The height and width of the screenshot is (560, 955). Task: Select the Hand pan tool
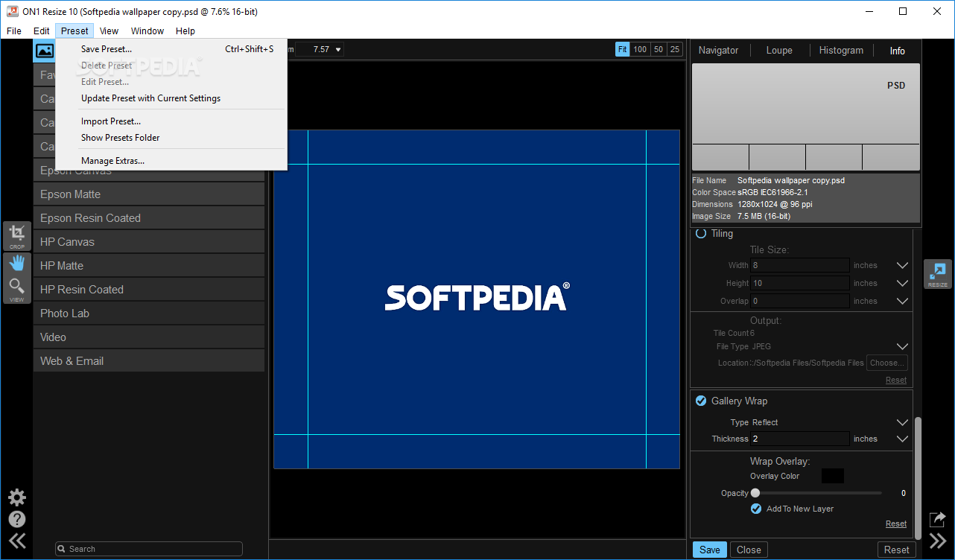(17, 263)
